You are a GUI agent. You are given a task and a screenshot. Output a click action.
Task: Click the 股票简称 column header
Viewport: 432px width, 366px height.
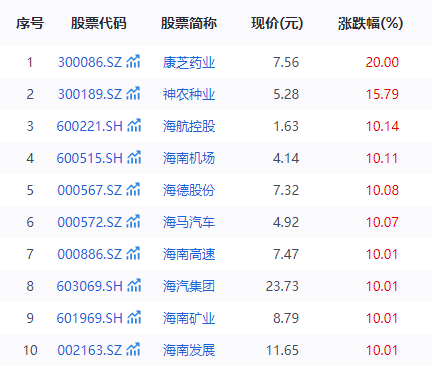189,23
